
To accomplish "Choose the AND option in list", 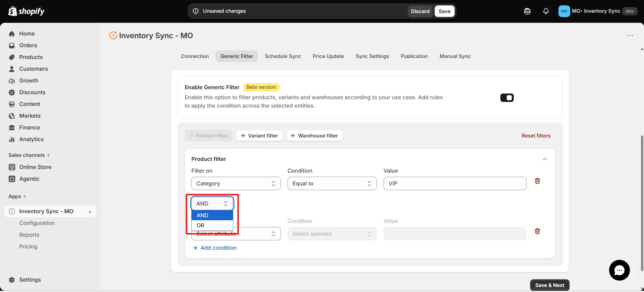I will 212,215.
